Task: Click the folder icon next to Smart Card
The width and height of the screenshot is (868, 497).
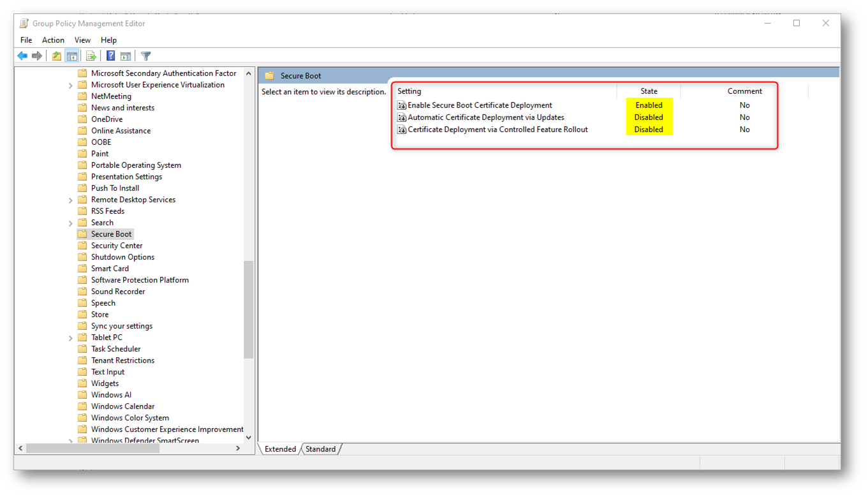Action: 82,269
